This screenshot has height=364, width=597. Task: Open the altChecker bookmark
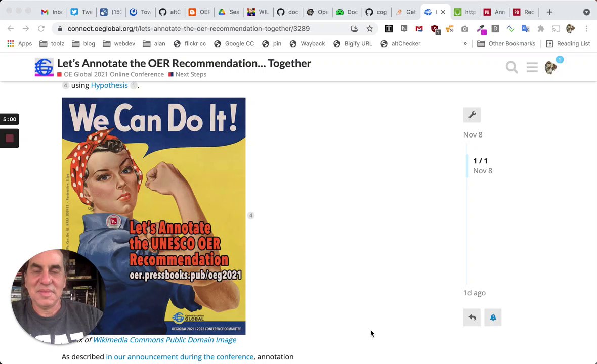[x=401, y=44]
